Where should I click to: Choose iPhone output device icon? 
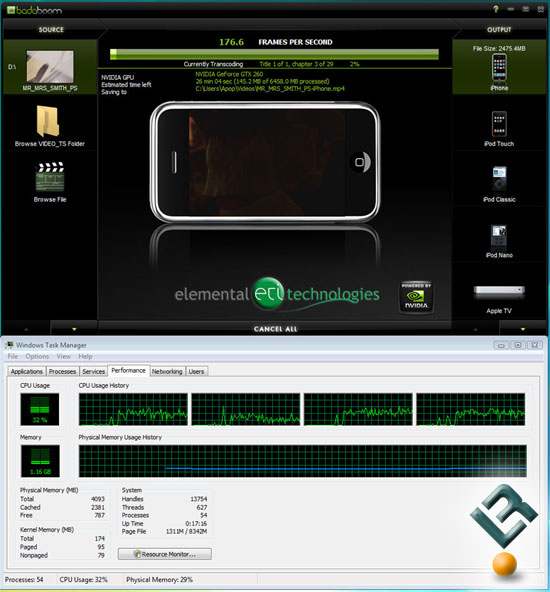(x=499, y=68)
